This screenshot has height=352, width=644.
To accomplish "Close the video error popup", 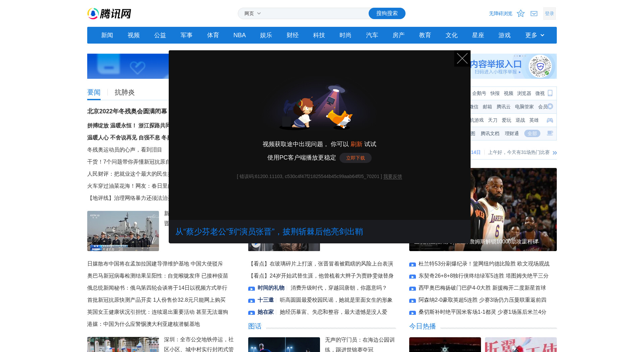I will (x=462, y=58).
